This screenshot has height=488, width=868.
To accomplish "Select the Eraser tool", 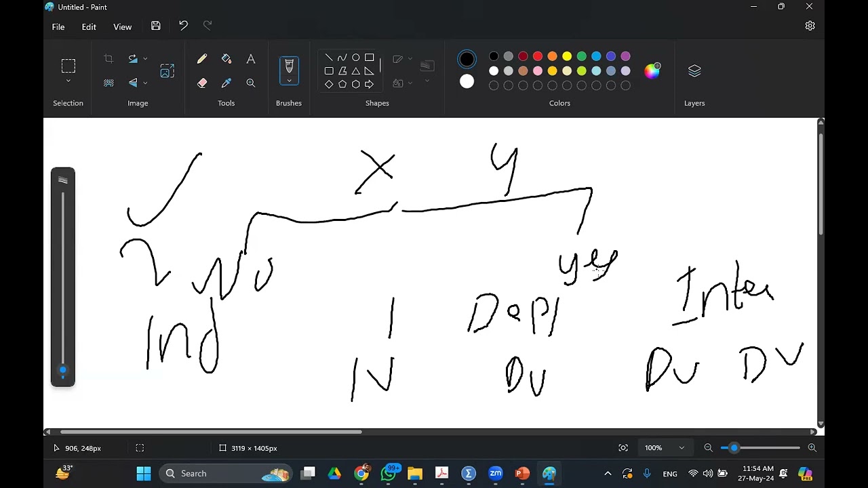I will click(x=202, y=83).
